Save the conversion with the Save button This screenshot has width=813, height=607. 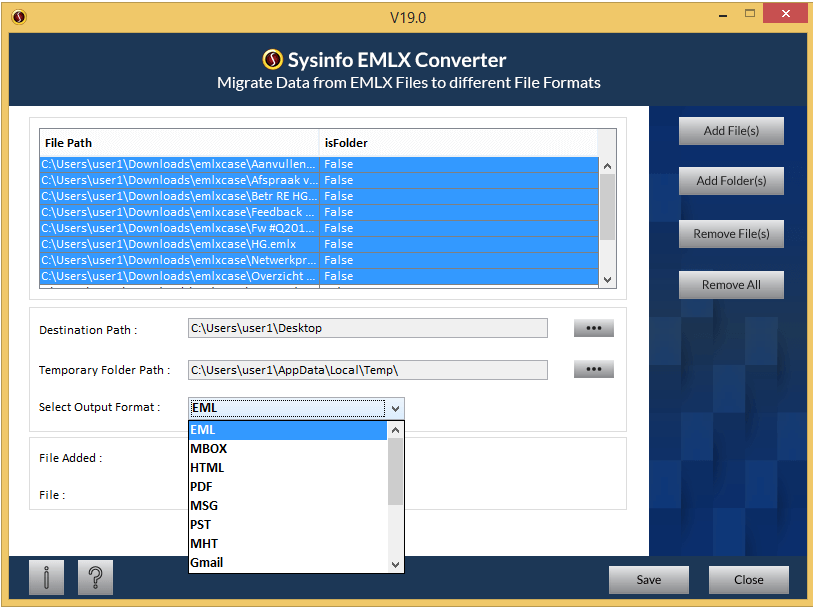coord(649,580)
